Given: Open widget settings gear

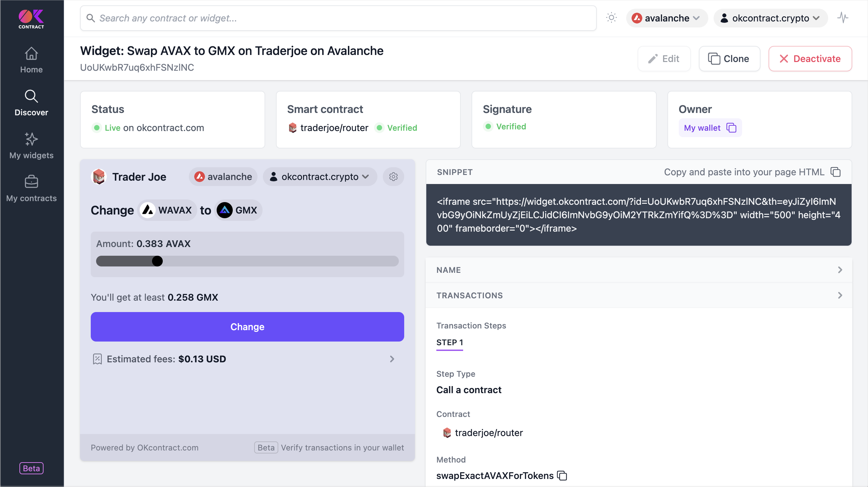Looking at the screenshot, I should coord(393,176).
